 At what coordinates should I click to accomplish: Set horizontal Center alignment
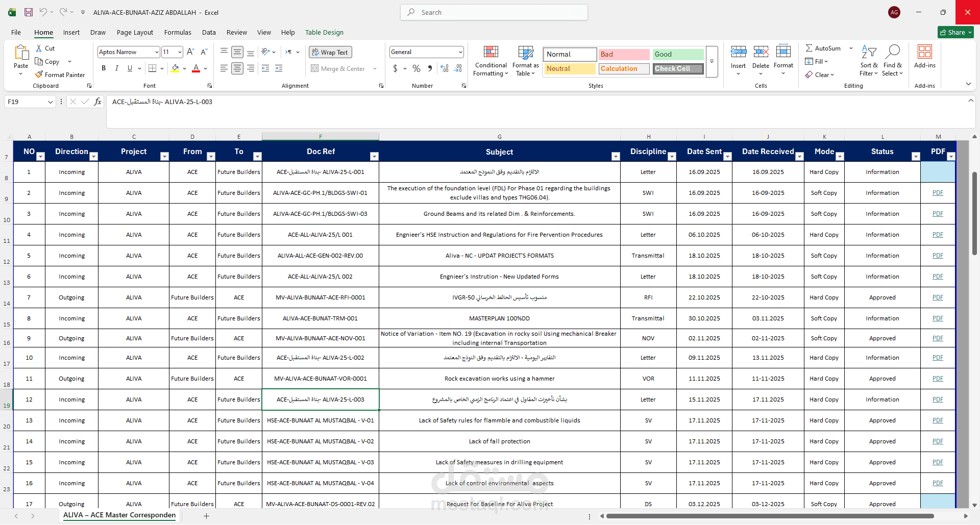[237, 68]
